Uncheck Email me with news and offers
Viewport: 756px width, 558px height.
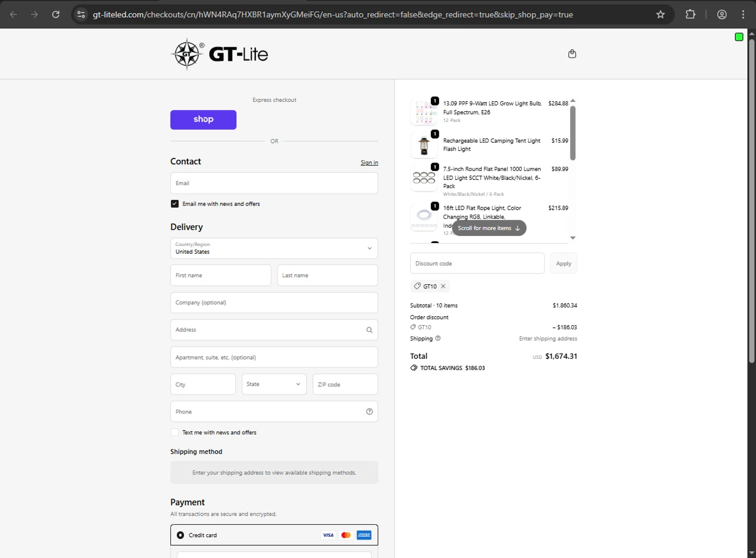175,204
